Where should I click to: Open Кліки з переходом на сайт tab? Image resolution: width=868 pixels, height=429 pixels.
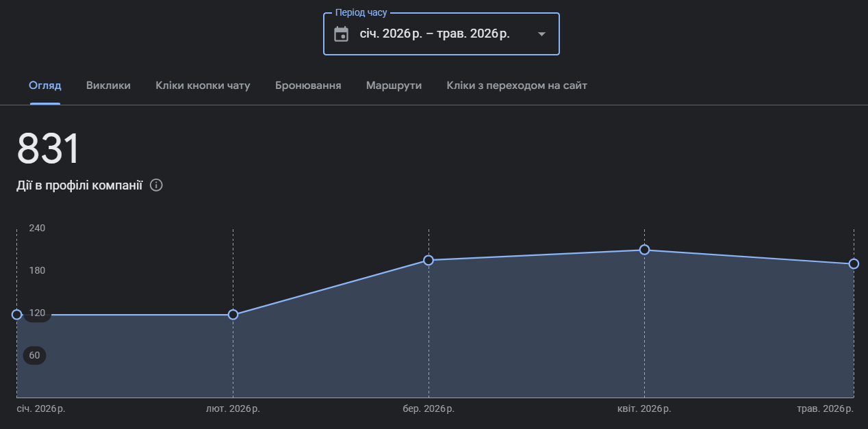point(517,86)
